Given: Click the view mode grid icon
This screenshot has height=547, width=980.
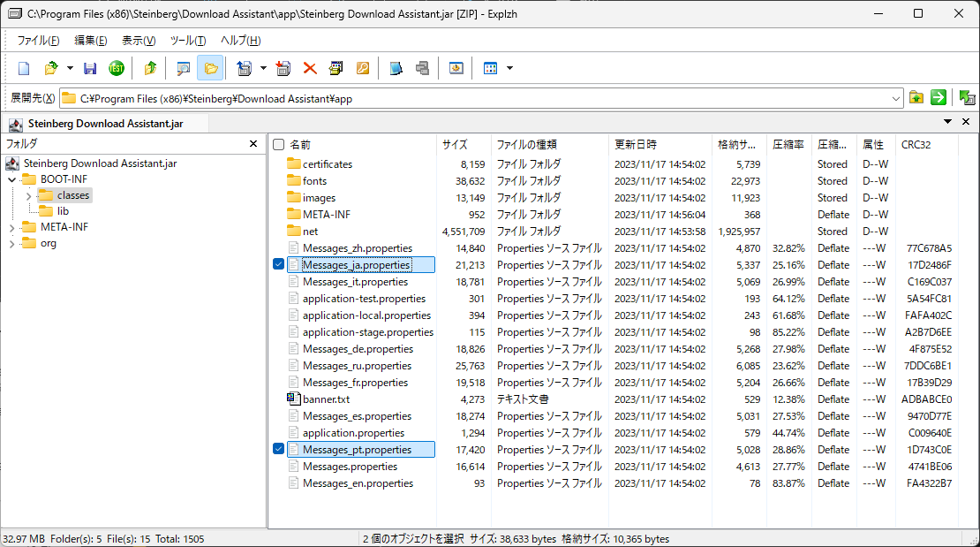Looking at the screenshot, I should pos(491,68).
